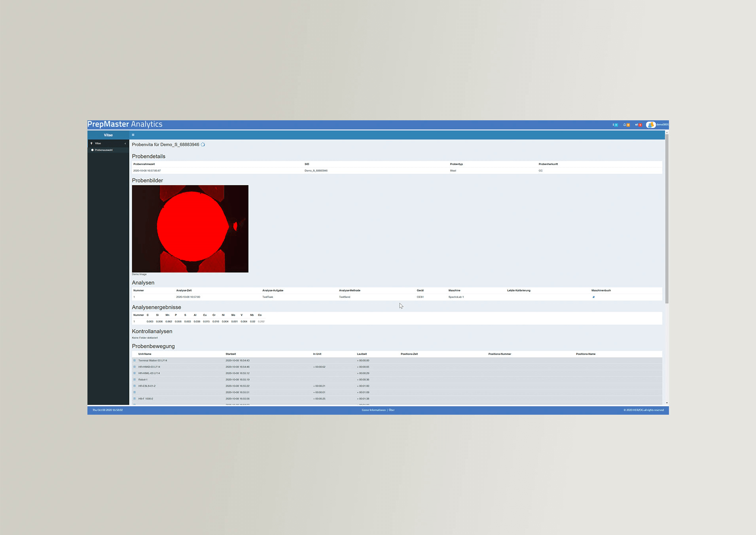The image size is (756, 535).
Task: Click the refresh spinner beside Probenvita title
Action: click(x=203, y=144)
